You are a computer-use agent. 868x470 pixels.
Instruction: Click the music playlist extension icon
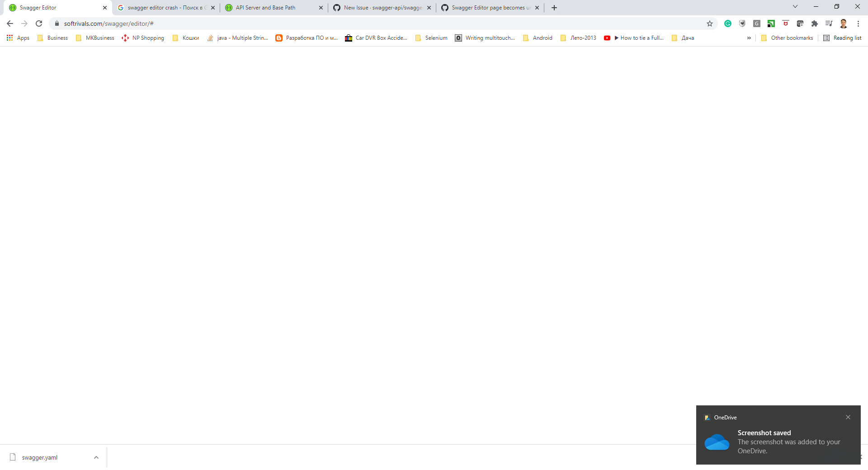(x=829, y=23)
